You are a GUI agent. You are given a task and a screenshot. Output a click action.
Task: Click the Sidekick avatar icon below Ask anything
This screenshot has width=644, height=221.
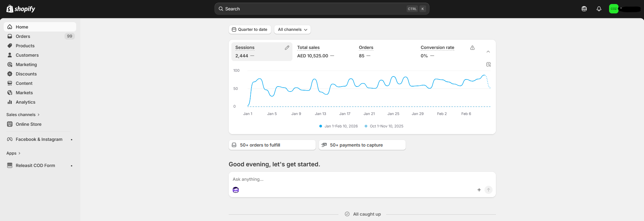(236, 190)
